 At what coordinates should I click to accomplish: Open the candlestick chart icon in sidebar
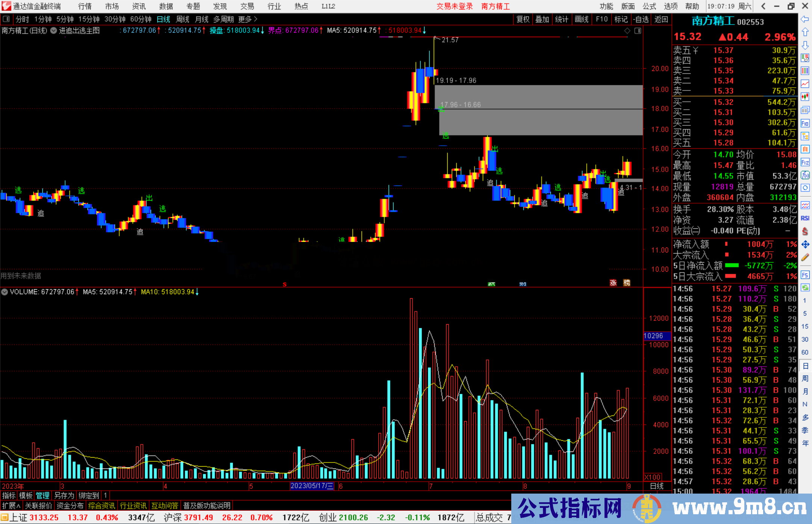805,97
